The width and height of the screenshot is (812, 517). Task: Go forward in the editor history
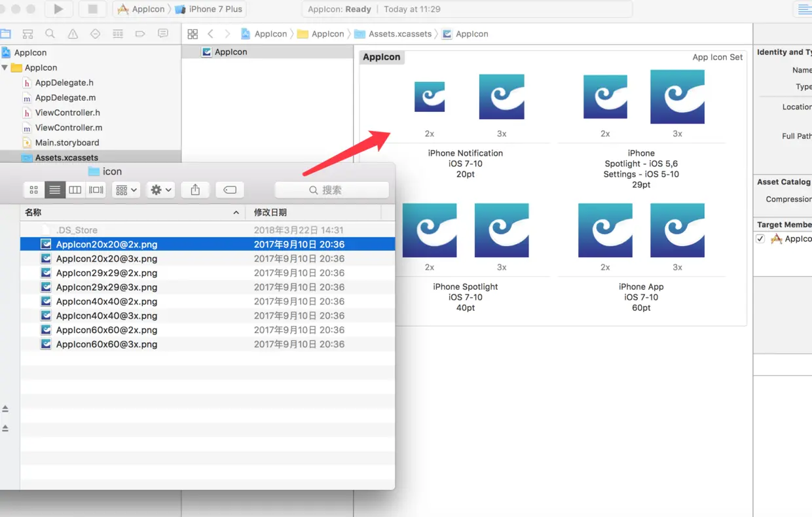(x=227, y=34)
